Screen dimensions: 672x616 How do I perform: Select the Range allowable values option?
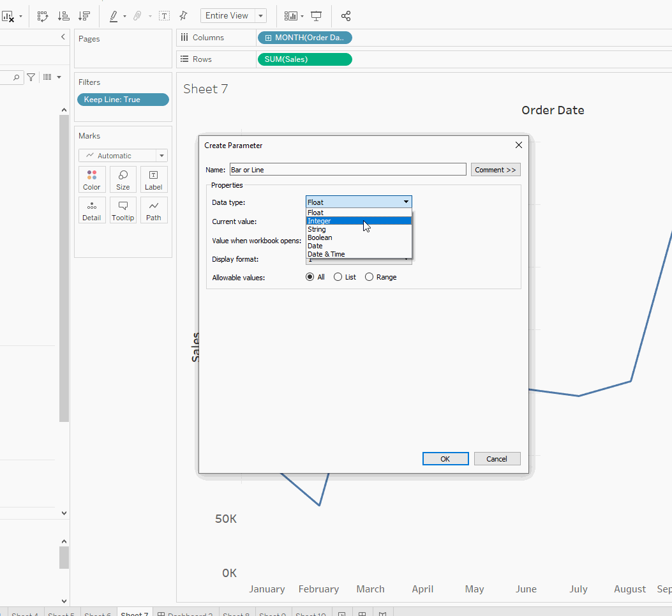click(369, 277)
